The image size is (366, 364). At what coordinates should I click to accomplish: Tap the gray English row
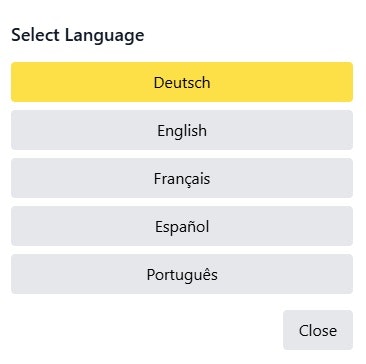click(x=182, y=130)
